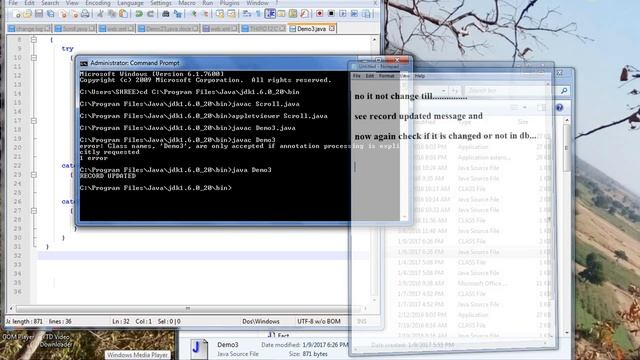Open the Explorer change-view dropdown arrow

[x=525, y=108]
